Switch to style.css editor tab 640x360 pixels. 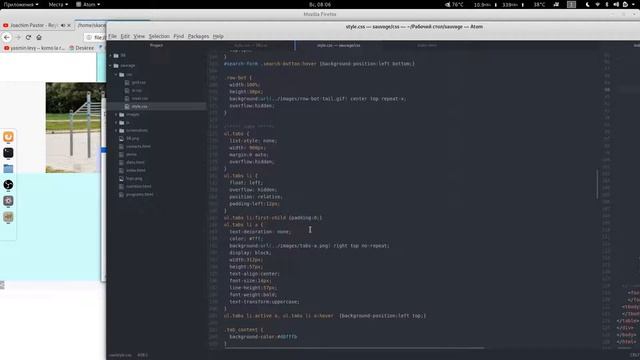tap(338, 45)
